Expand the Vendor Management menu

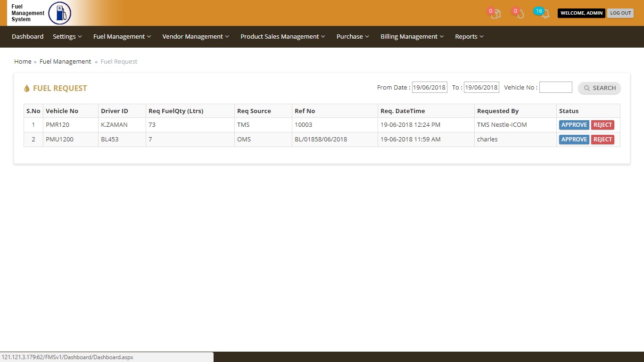[x=196, y=37]
